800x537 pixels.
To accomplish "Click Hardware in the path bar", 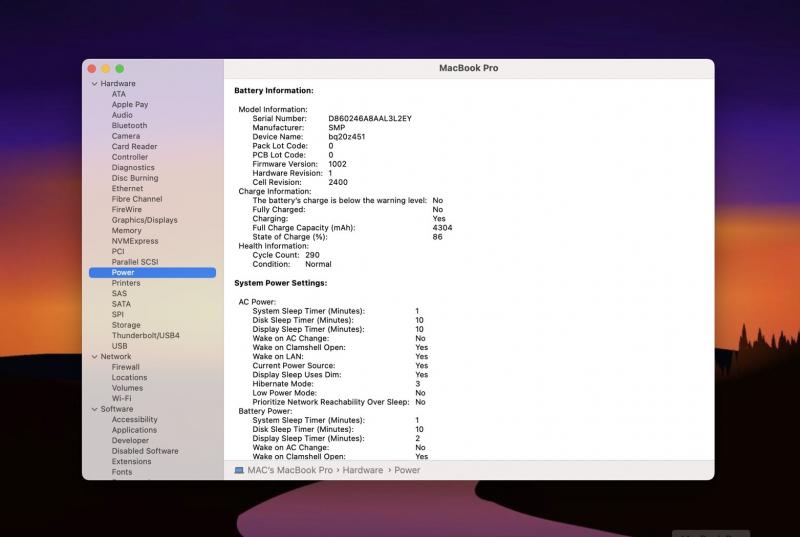I will pos(362,470).
